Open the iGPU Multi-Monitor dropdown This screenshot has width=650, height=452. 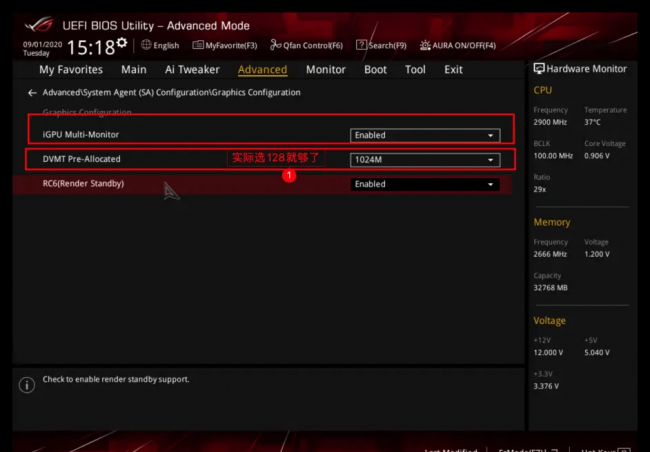[x=425, y=136]
